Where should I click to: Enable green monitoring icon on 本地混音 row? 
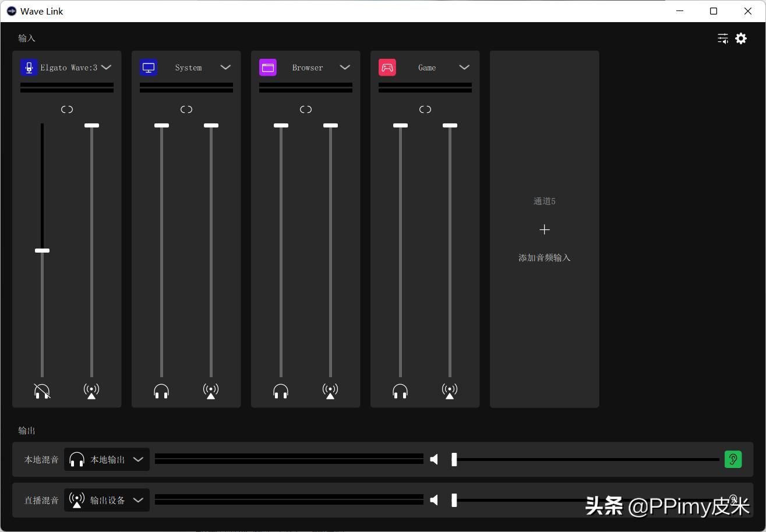(733, 459)
